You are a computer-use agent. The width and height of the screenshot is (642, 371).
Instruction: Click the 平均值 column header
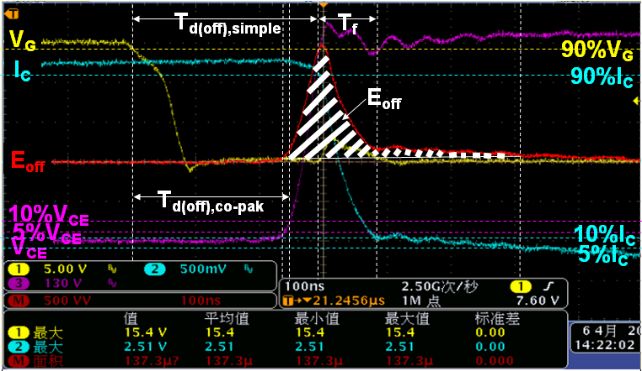point(227,318)
